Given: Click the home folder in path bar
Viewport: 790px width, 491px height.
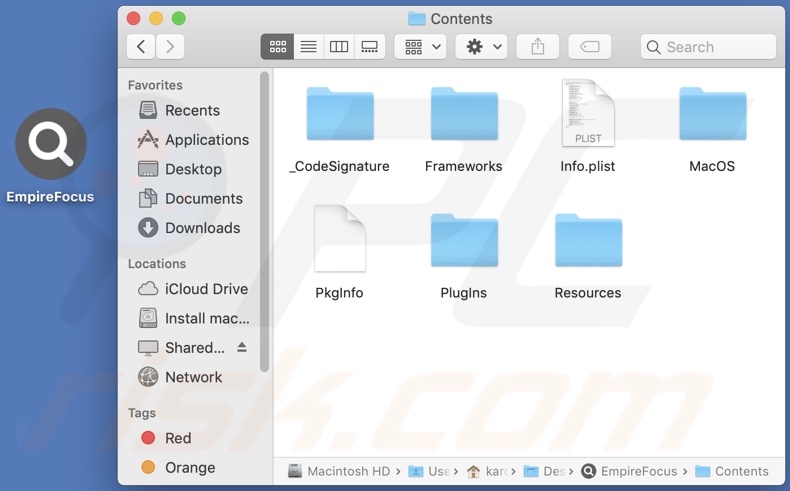Looking at the screenshot, I should click(x=488, y=471).
